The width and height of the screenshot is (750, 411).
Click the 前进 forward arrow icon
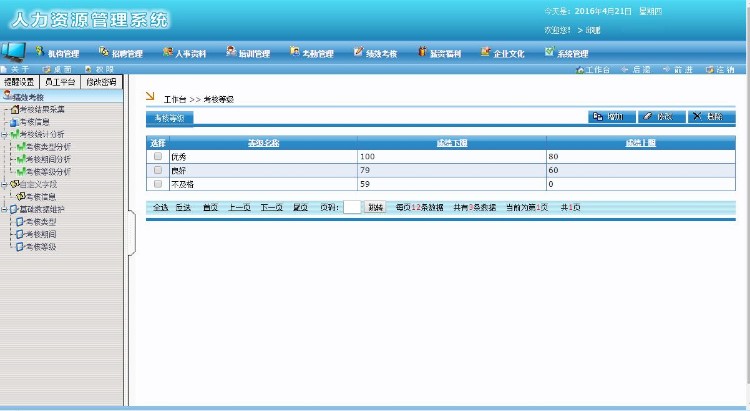click(x=666, y=69)
